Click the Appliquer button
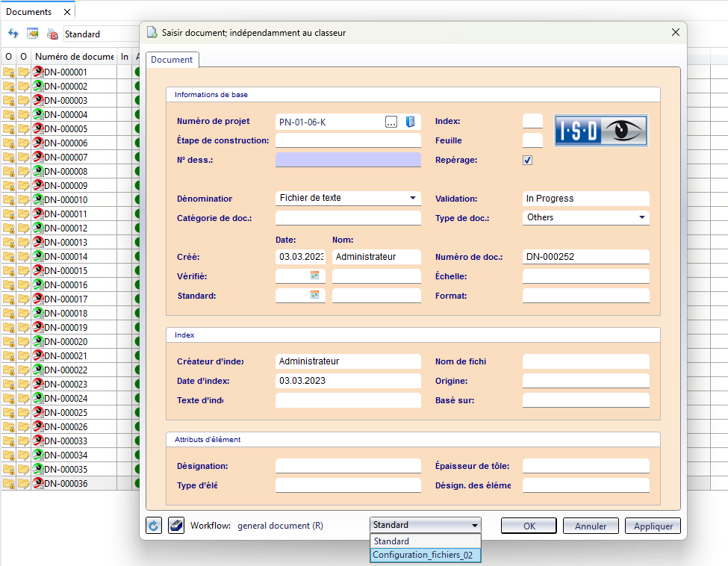 click(653, 526)
